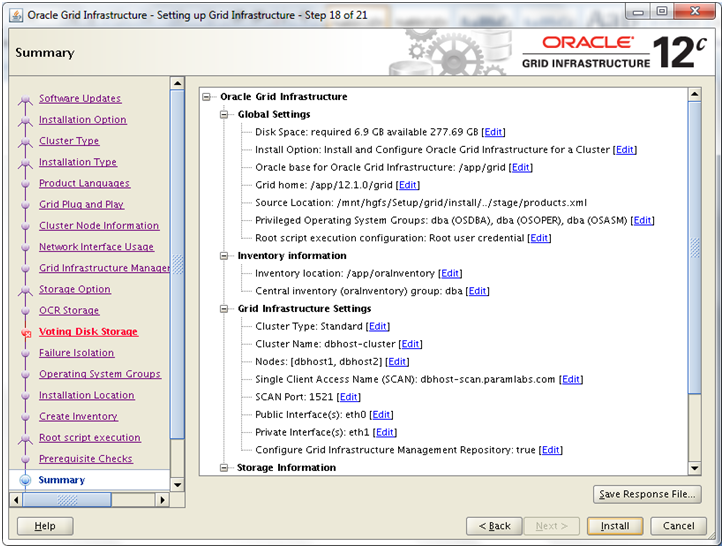Edit the Install Option setting
This screenshot has height=548, width=724.
(x=625, y=150)
